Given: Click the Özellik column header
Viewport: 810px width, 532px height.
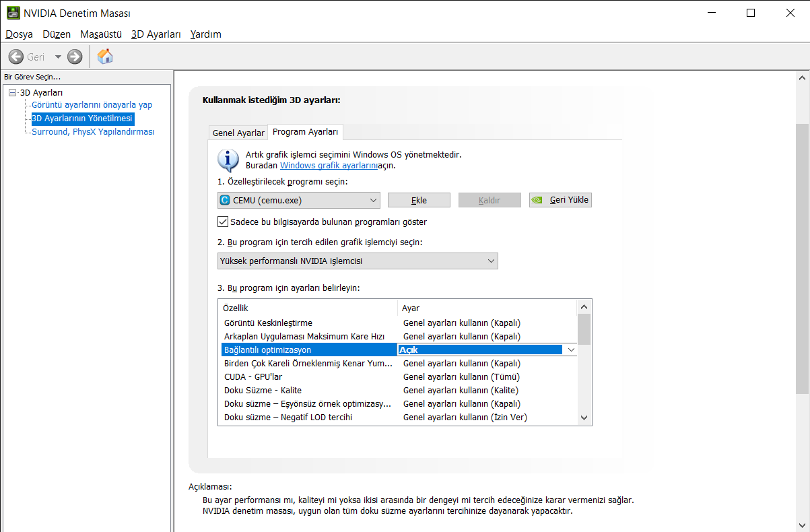Looking at the screenshot, I should pyautogui.click(x=308, y=308).
